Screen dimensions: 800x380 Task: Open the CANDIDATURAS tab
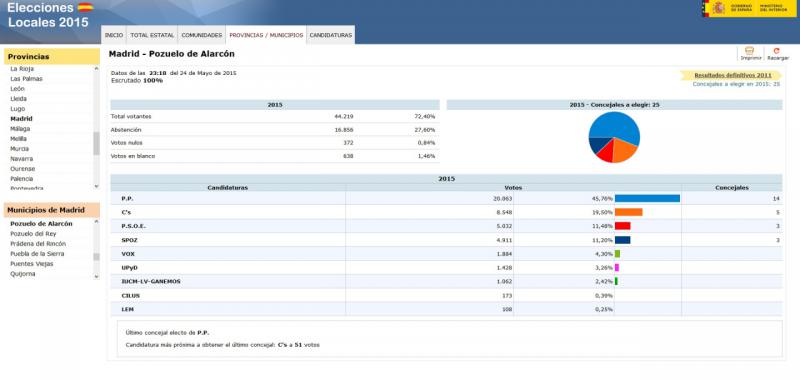[331, 35]
